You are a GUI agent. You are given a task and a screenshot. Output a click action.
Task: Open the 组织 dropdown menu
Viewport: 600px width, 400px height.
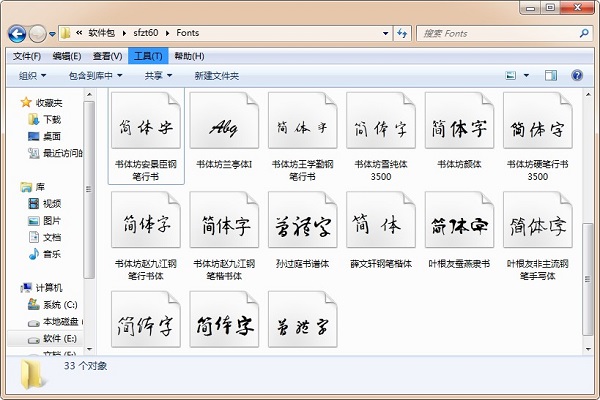click(x=32, y=75)
